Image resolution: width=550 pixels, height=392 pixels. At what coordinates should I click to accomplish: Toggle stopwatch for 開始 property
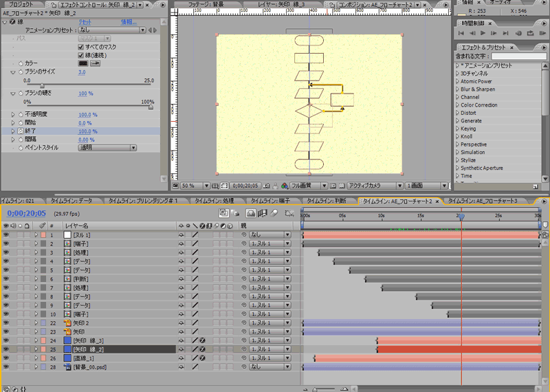(x=21, y=123)
